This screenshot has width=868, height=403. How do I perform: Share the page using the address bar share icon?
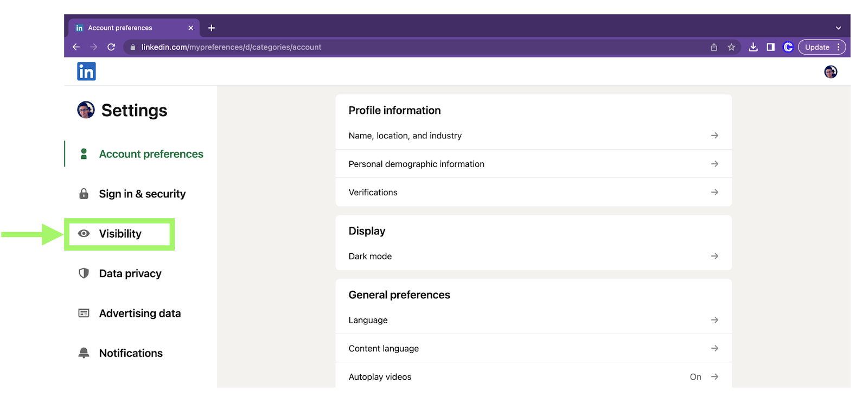coord(714,47)
